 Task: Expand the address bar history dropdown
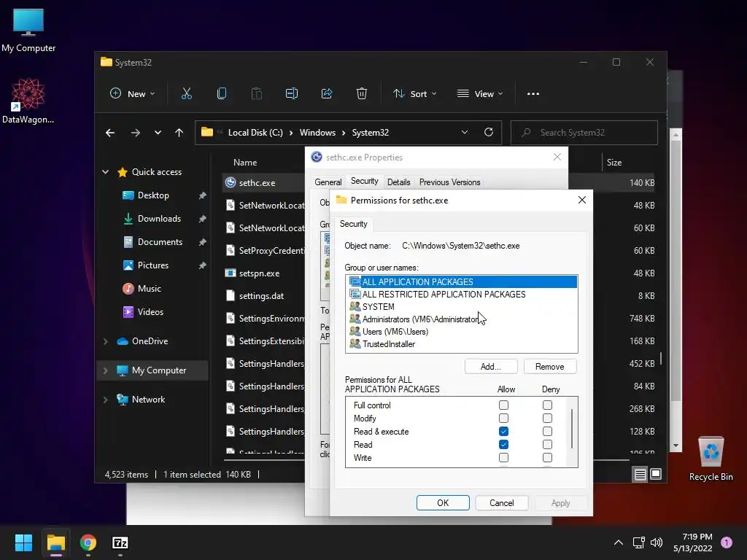[465, 133]
